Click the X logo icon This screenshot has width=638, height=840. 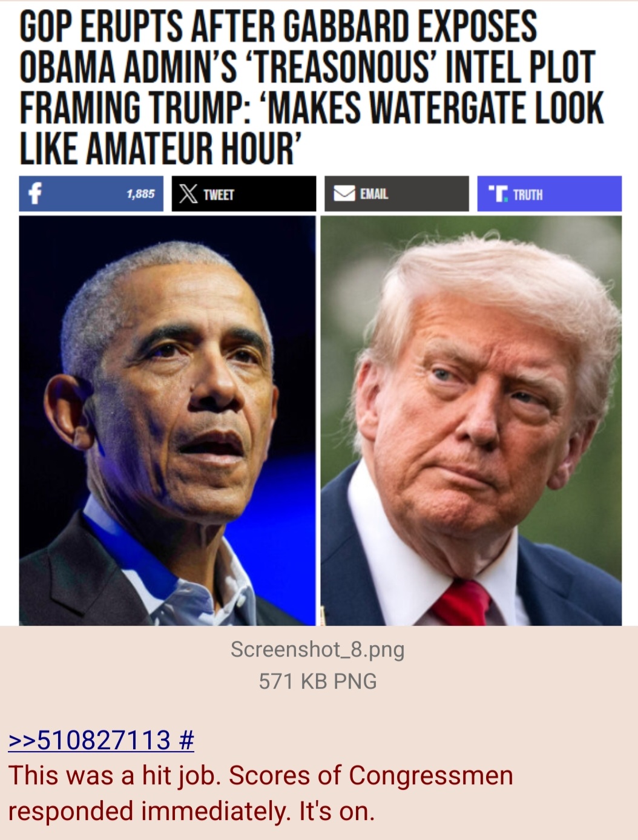click(188, 194)
